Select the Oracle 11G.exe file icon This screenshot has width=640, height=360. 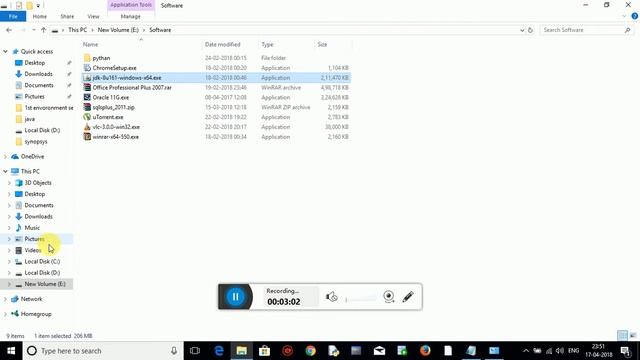(87, 97)
